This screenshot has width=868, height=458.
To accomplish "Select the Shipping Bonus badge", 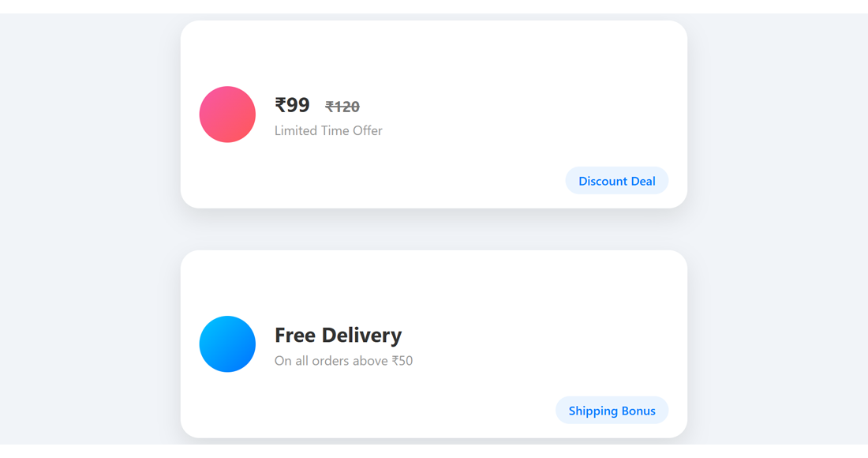I will tap(612, 411).
